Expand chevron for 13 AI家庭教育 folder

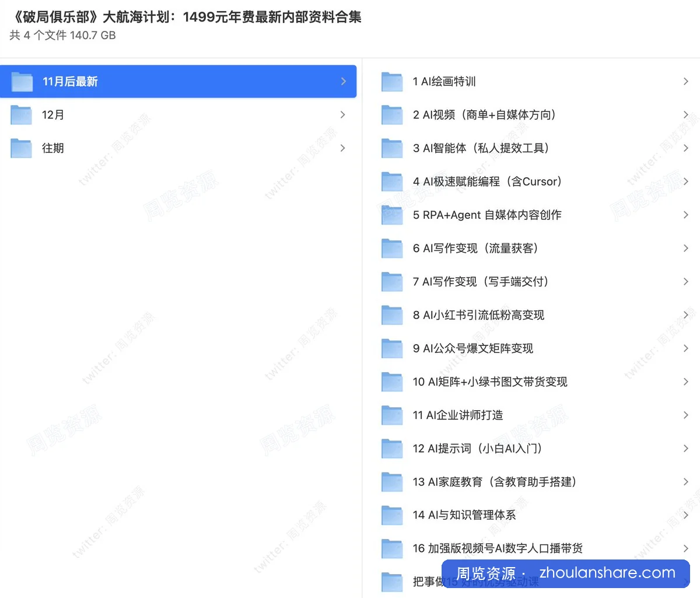(x=686, y=482)
